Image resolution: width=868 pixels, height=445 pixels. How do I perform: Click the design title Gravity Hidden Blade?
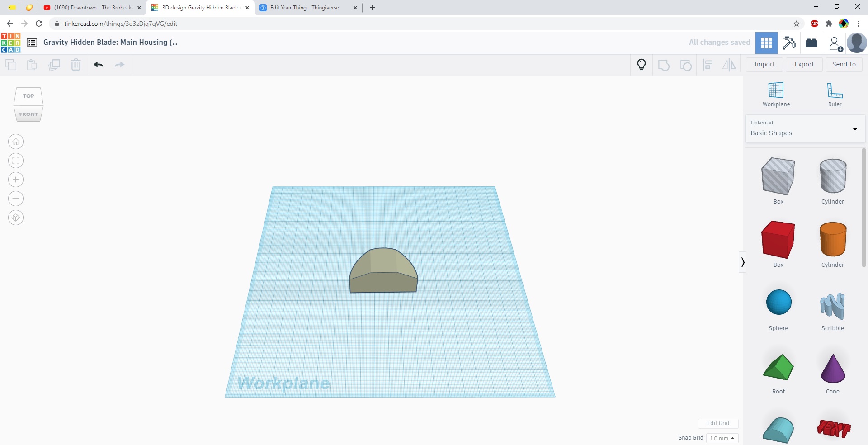(x=110, y=42)
